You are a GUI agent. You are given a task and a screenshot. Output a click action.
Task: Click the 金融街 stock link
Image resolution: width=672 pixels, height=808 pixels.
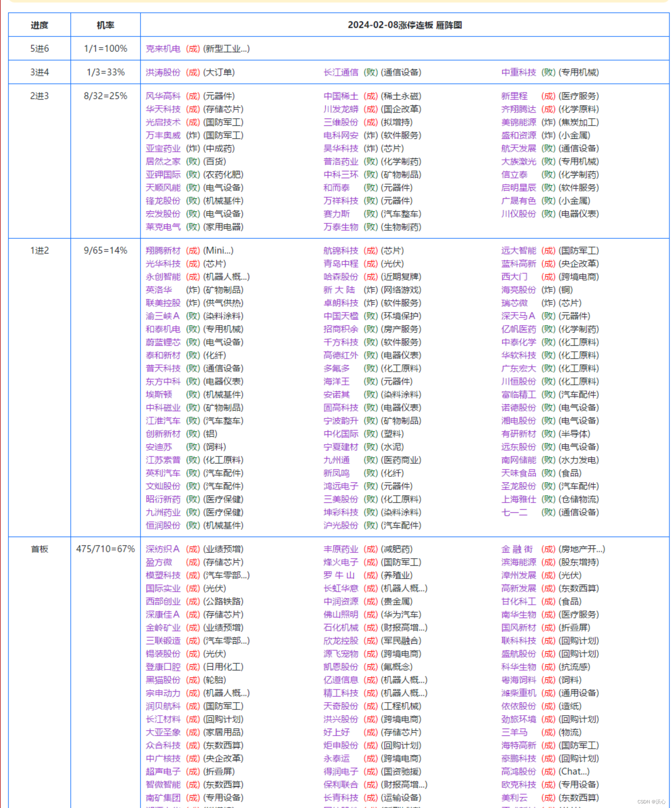517,549
